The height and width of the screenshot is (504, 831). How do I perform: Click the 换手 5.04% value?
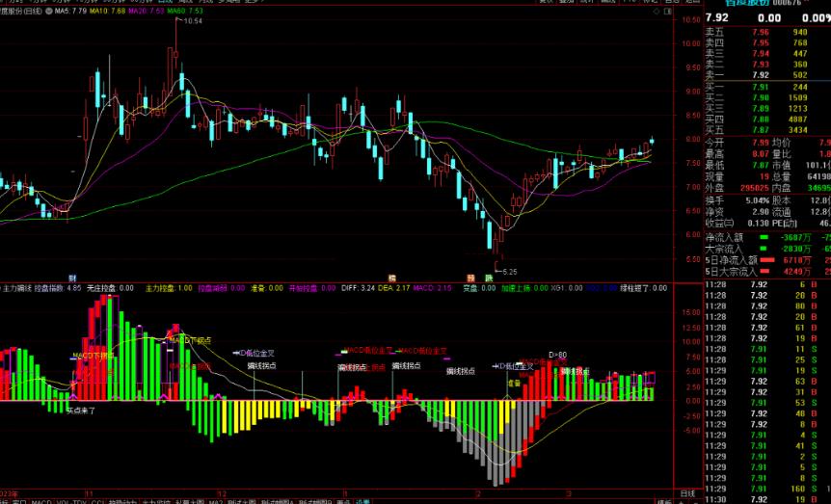[757, 200]
